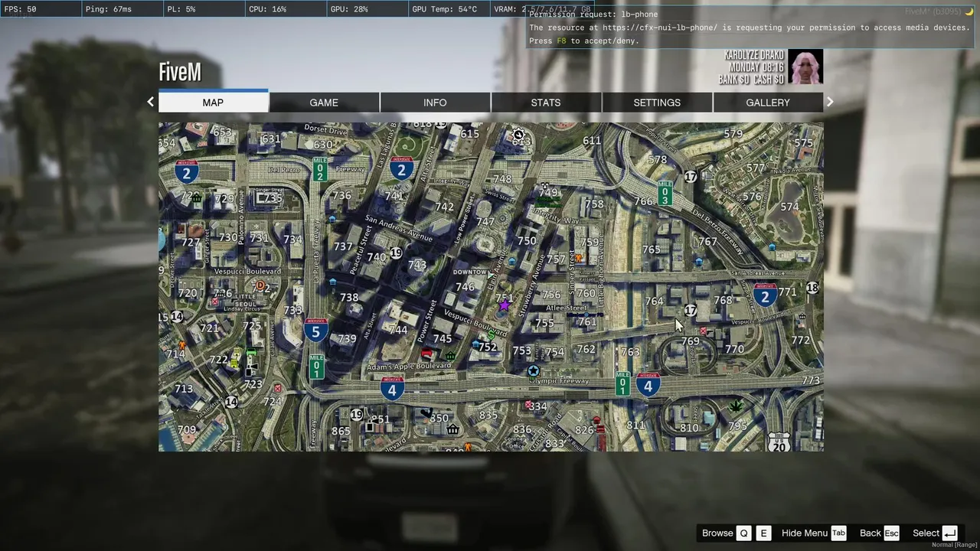Click the orange person blip near 714
The image size is (980, 551).
[x=181, y=344]
